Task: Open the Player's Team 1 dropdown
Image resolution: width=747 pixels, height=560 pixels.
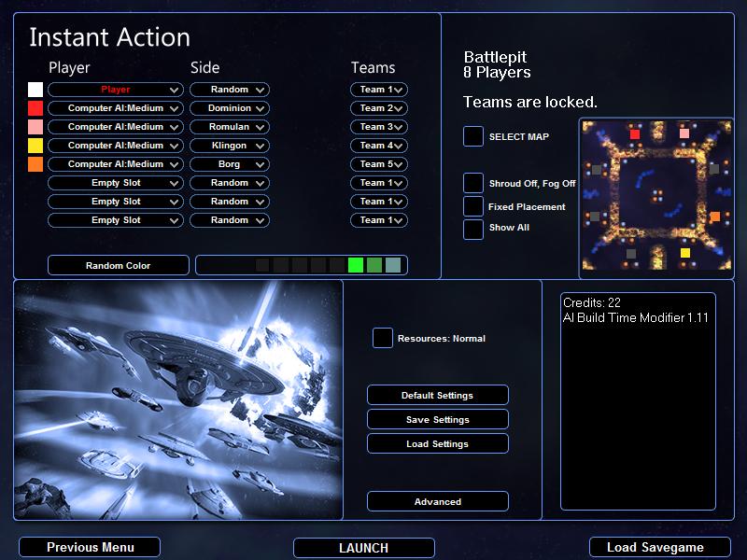Action: [x=379, y=90]
